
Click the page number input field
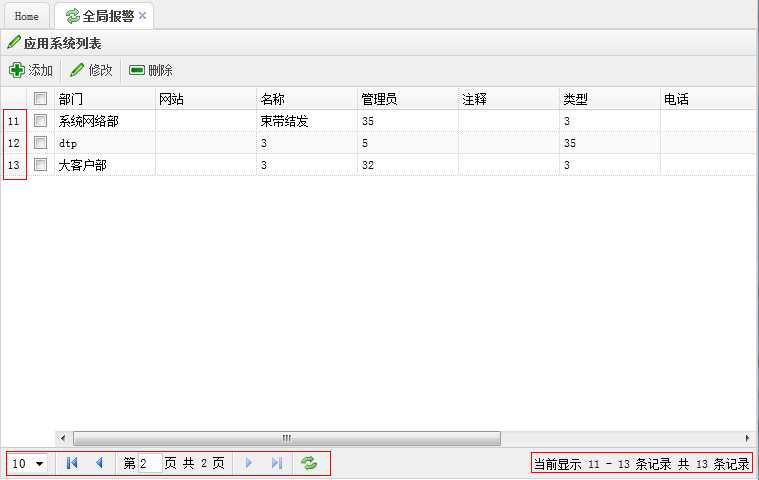click(x=150, y=464)
